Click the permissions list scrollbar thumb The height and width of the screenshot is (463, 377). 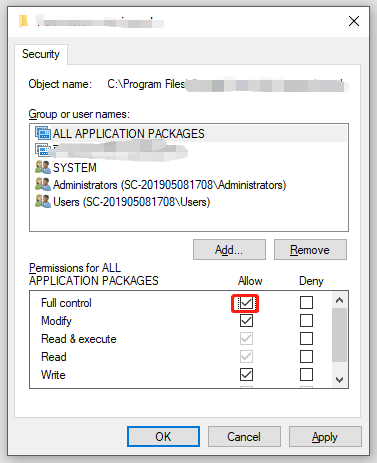pos(339,335)
